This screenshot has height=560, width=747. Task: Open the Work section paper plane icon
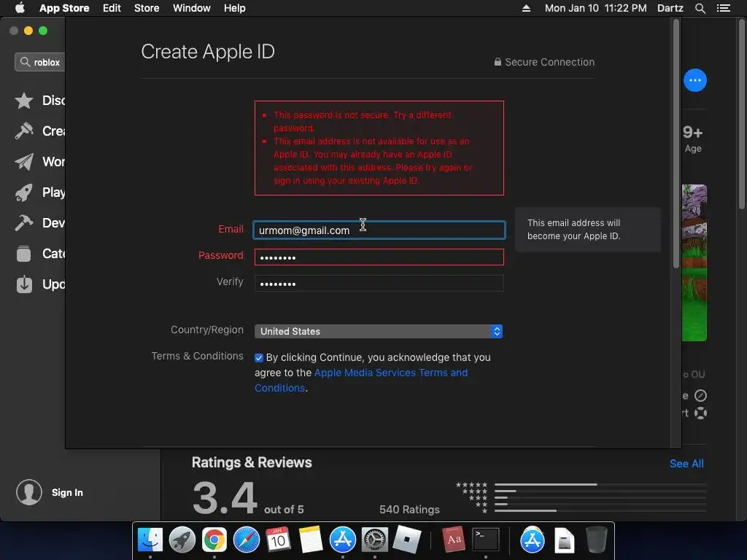pyautogui.click(x=24, y=162)
